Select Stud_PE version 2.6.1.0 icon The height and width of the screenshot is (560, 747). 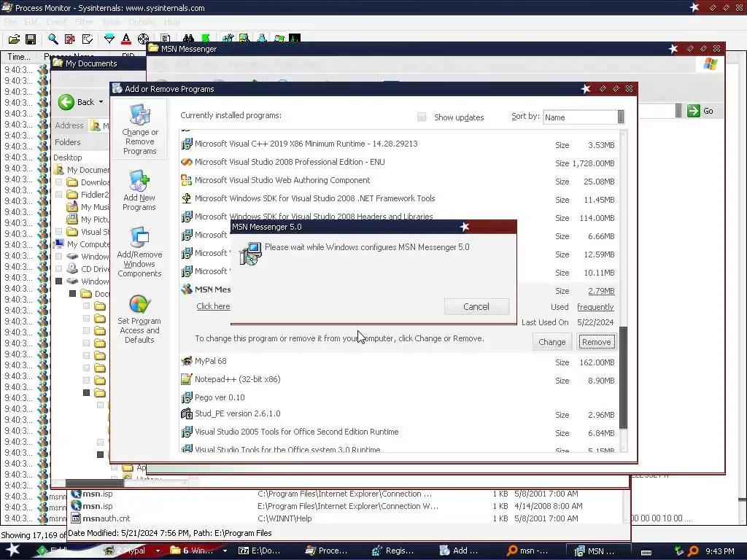point(186,413)
